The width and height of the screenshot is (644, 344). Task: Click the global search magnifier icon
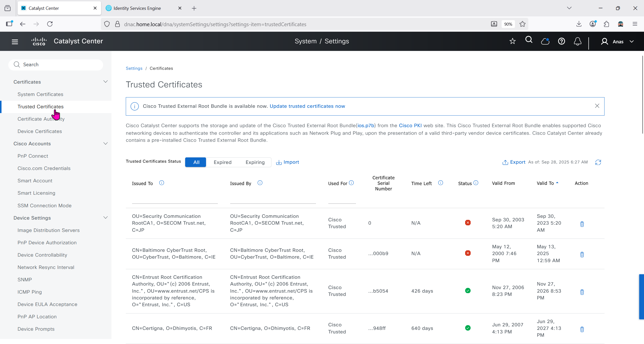point(529,40)
